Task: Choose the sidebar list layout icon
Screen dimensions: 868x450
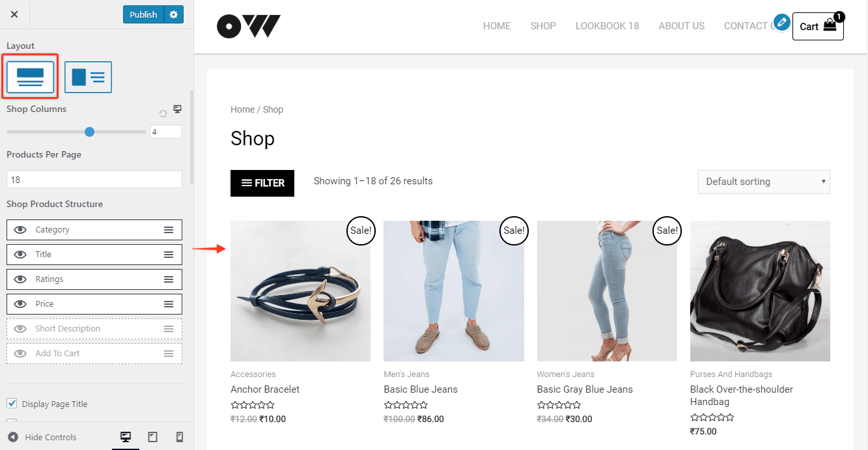Action: (88, 77)
